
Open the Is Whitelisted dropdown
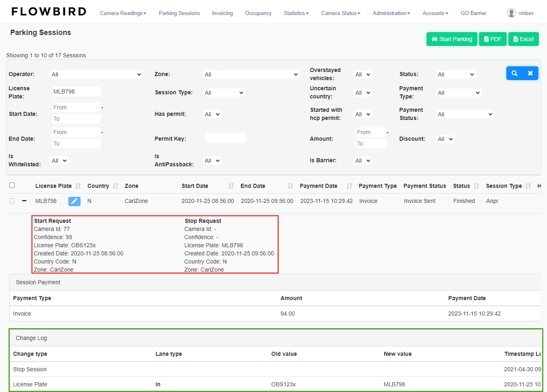(x=59, y=161)
